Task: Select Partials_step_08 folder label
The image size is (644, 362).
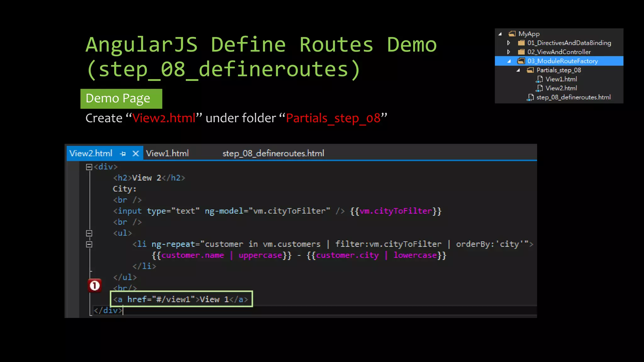Action: click(558, 70)
